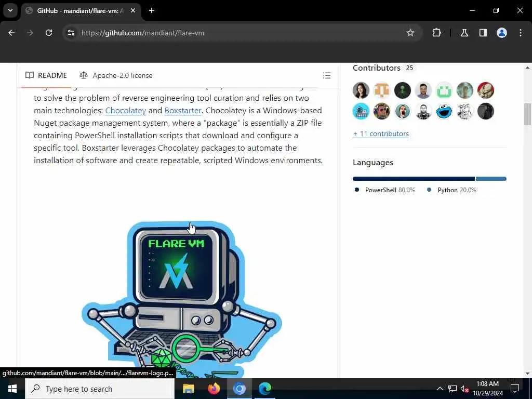532x399 pixels.
Task: Toggle the browser side panel
Action: tap(483, 33)
